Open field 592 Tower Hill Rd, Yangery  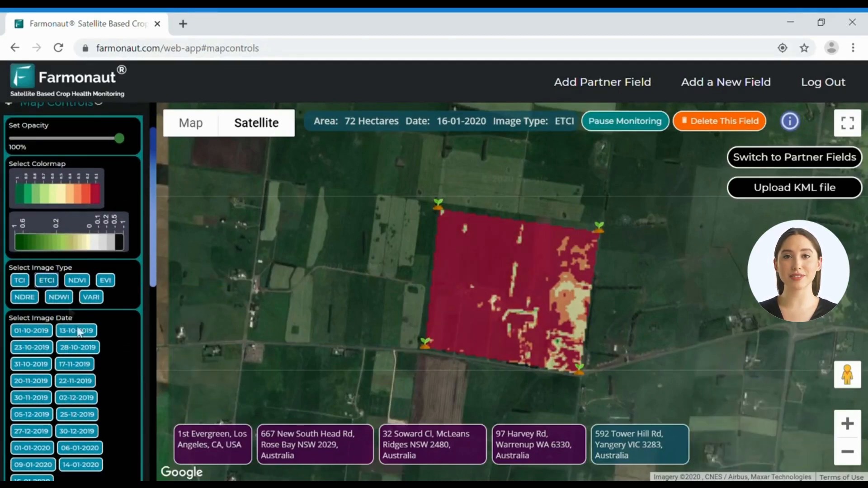coord(640,444)
